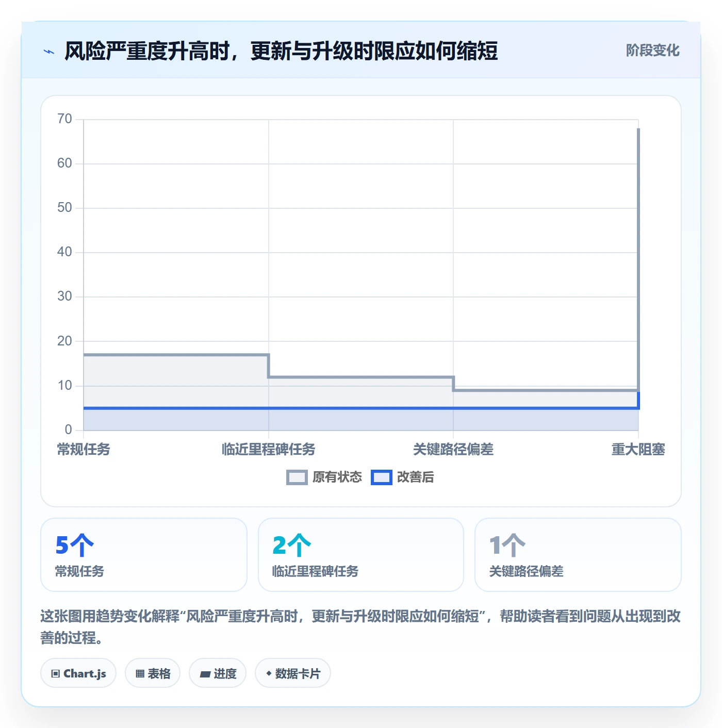Click the 30 y-axis tick label

point(64,296)
